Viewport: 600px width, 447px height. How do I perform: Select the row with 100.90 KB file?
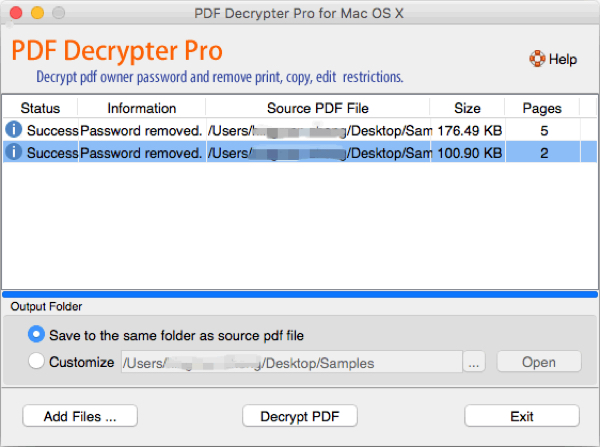[x=300, y=152]
